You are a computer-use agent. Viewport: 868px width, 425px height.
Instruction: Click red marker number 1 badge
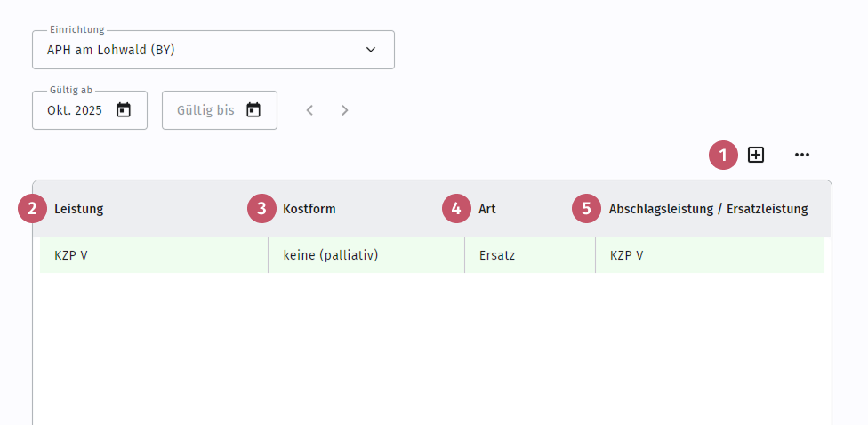(x=723, y=155)
